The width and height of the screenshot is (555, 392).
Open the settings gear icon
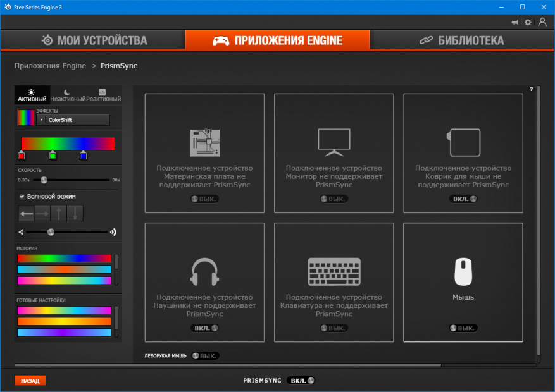(x=528, y=22)
